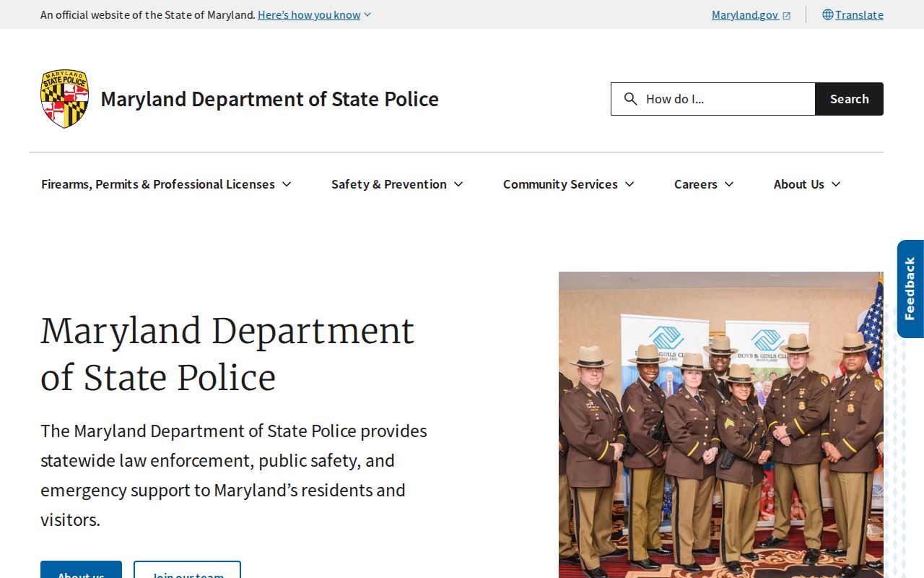The height and width of the screenshot is (578, 924).
Task: Click the globe icon beside Translate
Action: 828,14
